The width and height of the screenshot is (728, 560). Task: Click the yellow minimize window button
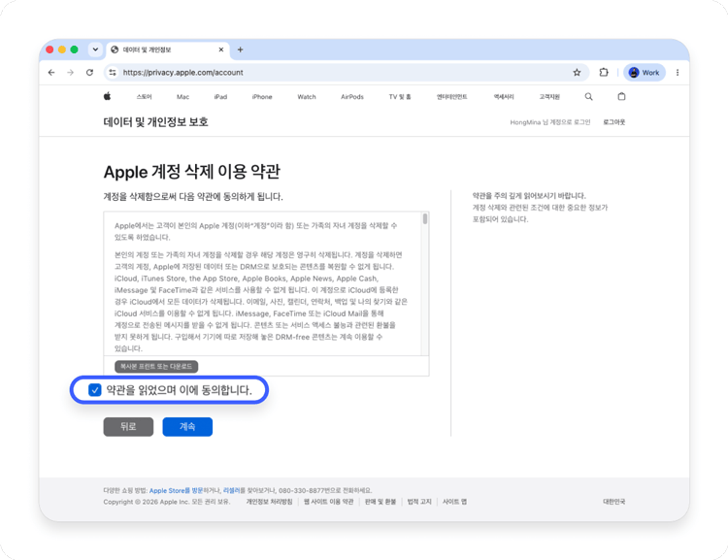click(x=62, y=49)
